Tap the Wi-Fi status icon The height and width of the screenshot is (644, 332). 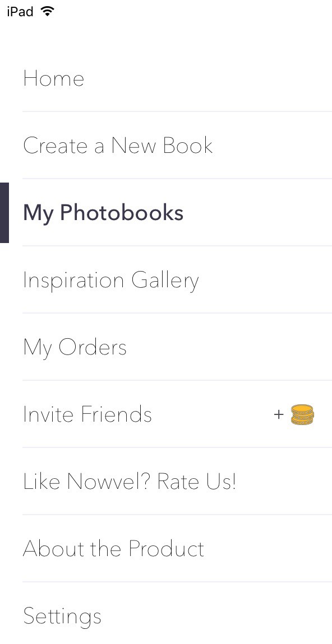(x=48, y=12)
